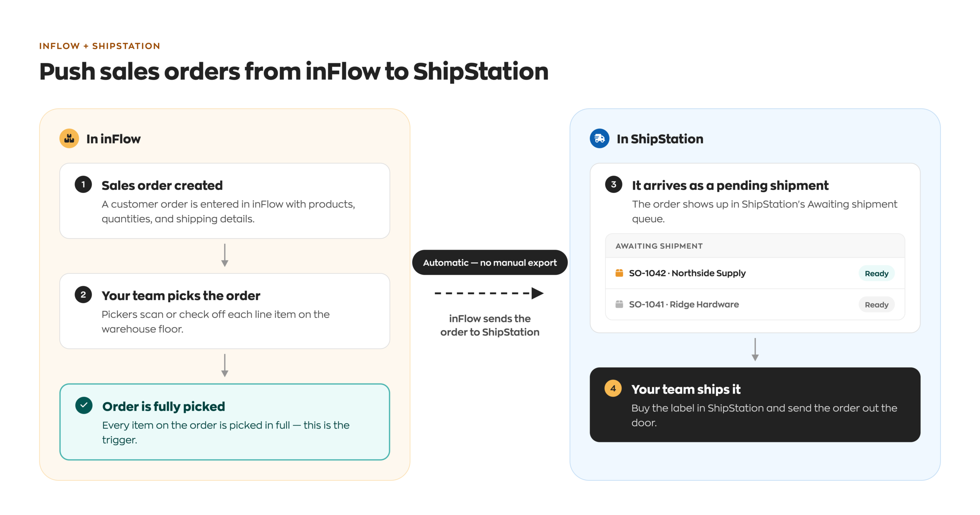Click the green checkmark icon on fully picked card
Screen dimensions: 980x515
point(84,405)
